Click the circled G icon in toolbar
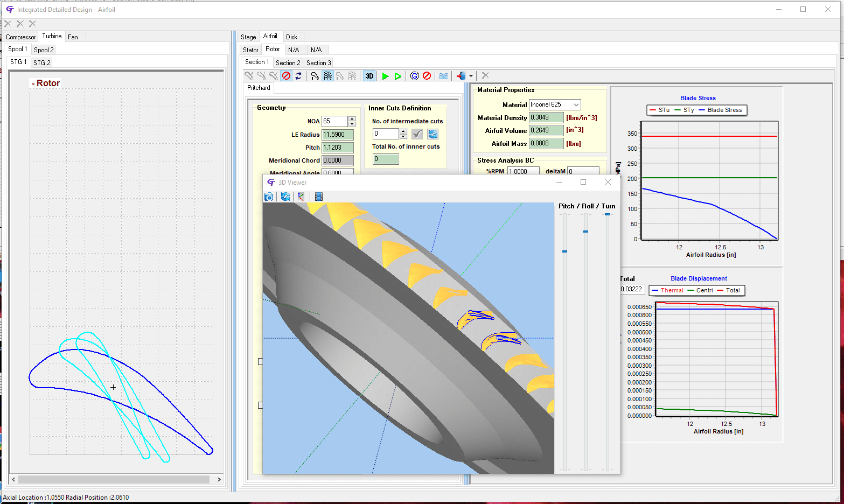This screenshot has width=844, height=504. click(414, 76)
